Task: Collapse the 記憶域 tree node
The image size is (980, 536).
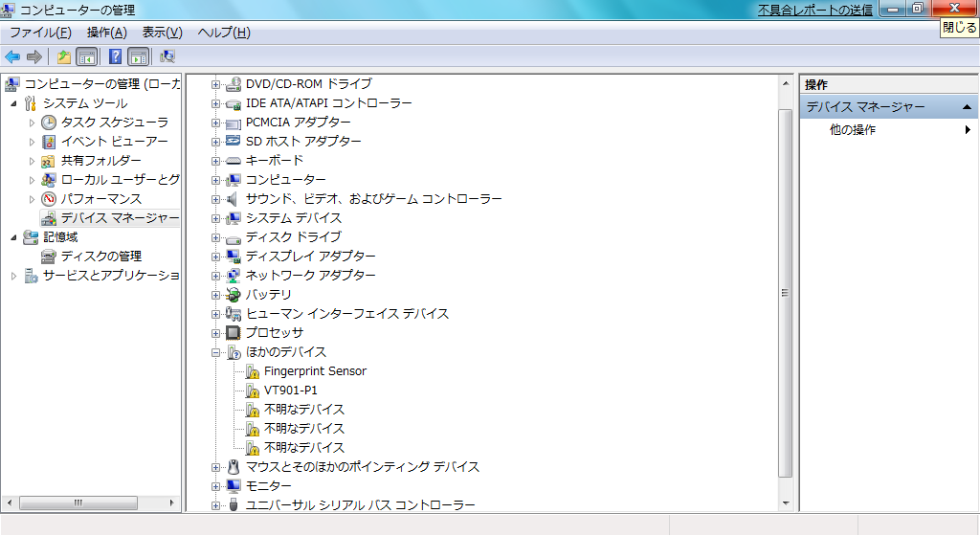Action: point(13,237)
